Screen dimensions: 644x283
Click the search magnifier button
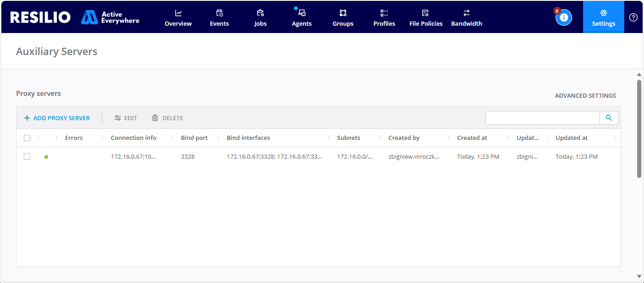[609, 118]
